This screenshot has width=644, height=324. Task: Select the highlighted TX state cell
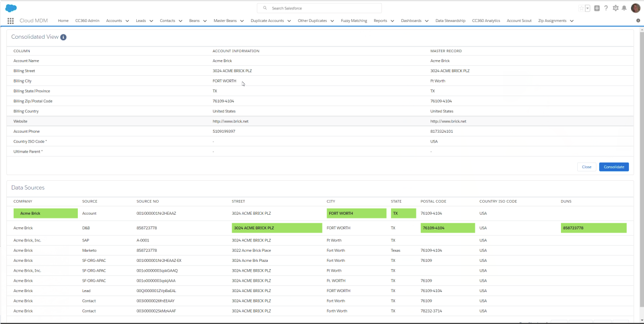(403, 213)
